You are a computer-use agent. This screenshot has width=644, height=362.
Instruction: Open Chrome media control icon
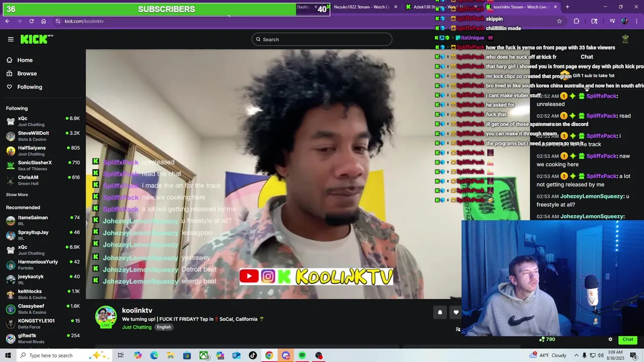tap(612, 21)
